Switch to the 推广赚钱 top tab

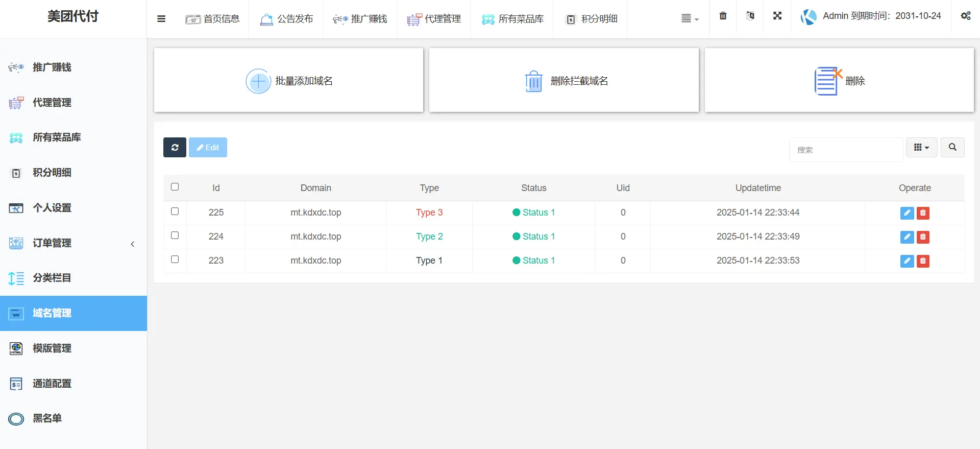(x=360, y=19)
